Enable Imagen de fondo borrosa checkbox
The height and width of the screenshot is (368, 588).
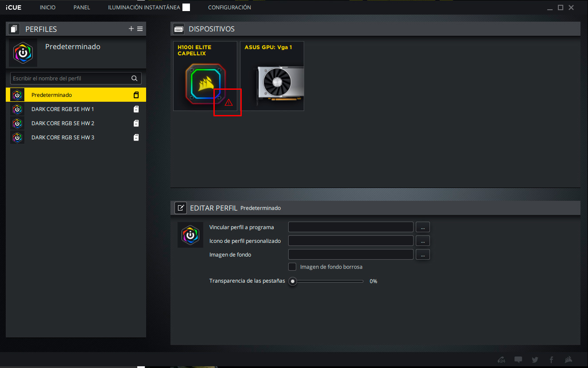click(292, 267)
